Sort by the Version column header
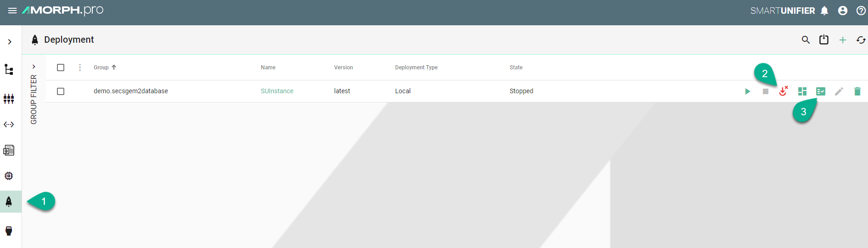This screenshot has width=868, height=248. point(344,68)
